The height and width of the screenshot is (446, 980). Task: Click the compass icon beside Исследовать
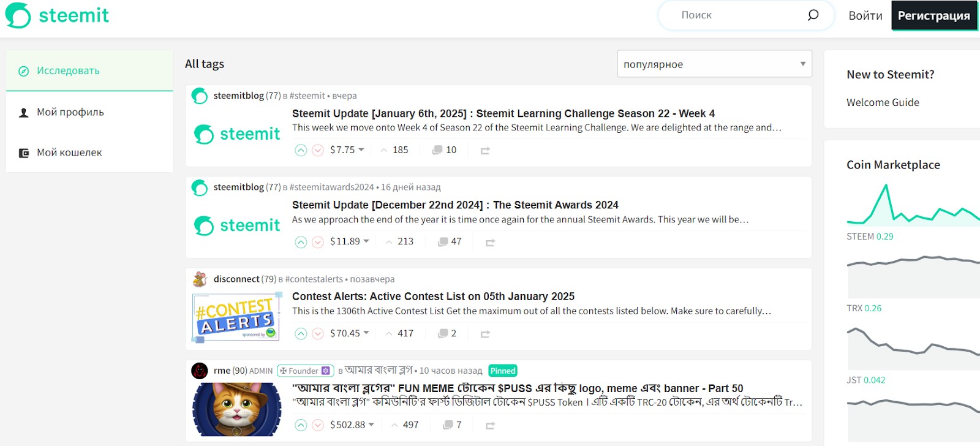point(24,71)
